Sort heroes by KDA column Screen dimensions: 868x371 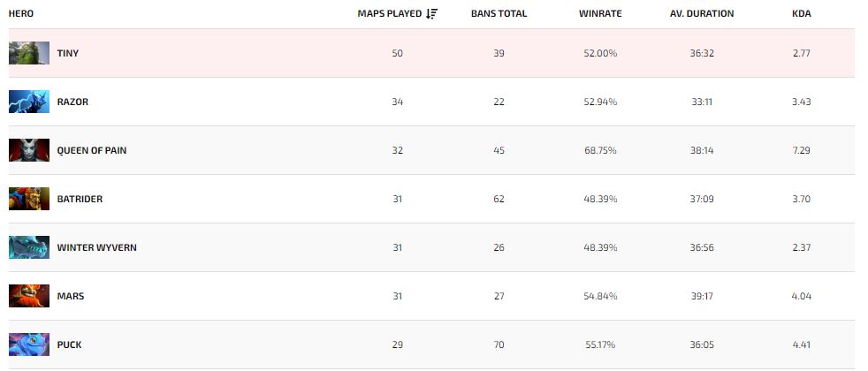(802, 13)
